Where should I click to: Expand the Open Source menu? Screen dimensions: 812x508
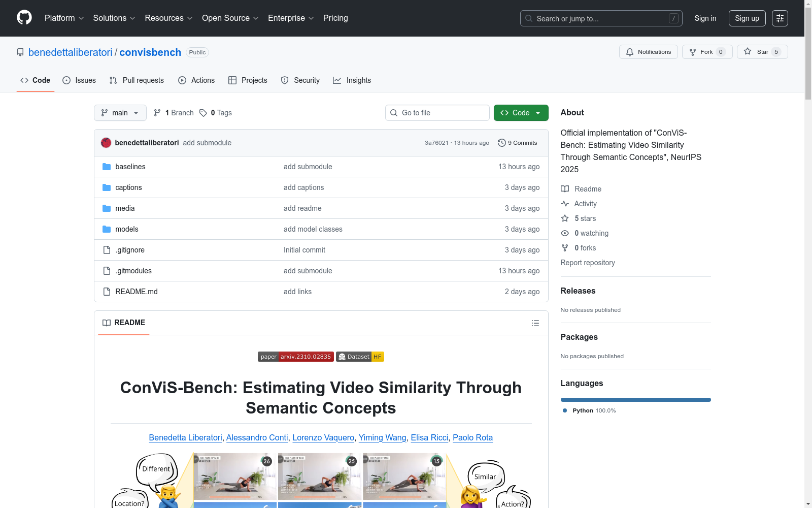pos(230,18)
